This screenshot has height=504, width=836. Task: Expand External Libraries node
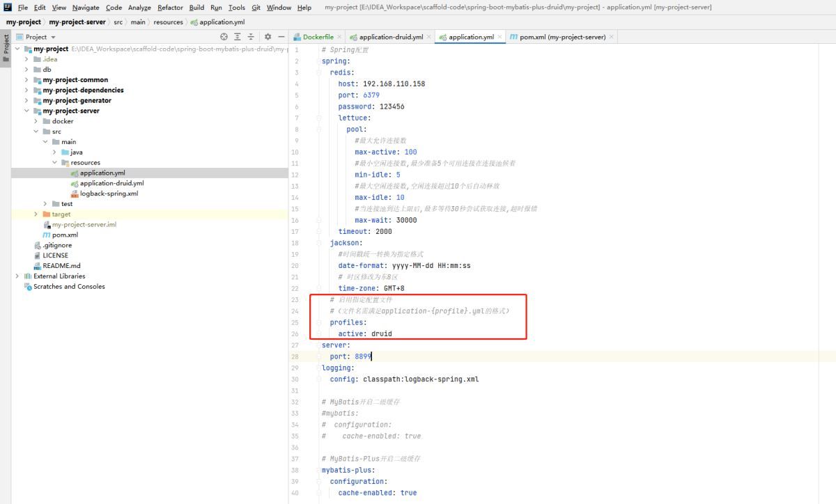(x=17, y=276)
